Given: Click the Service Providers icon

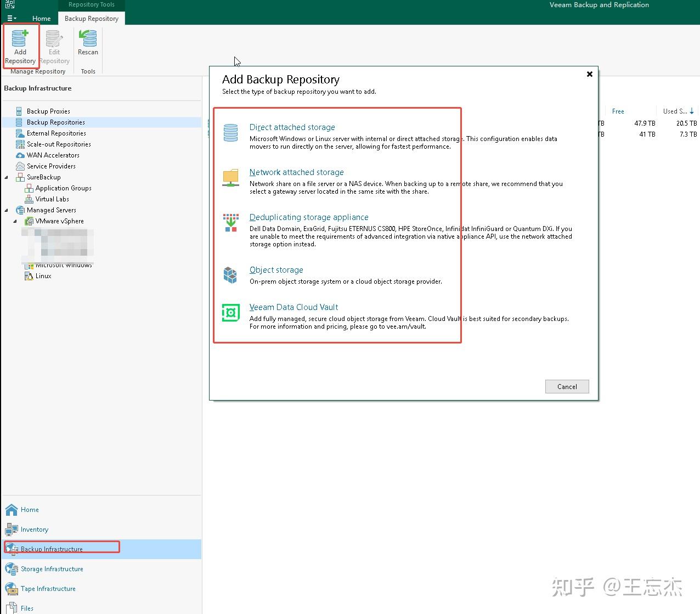Looking at the screenshot, I should pos(20,166).
